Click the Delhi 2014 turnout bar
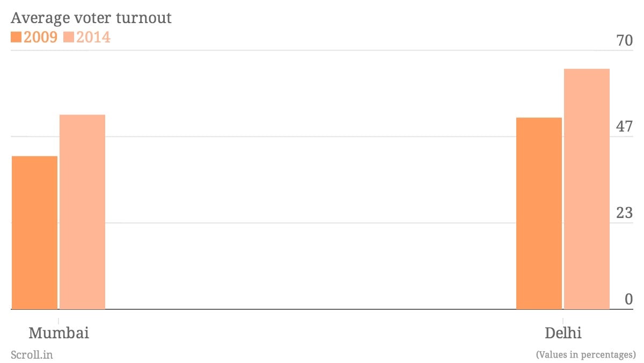The height and width of the screenshot is (363, 644). [x=587, y=189]
